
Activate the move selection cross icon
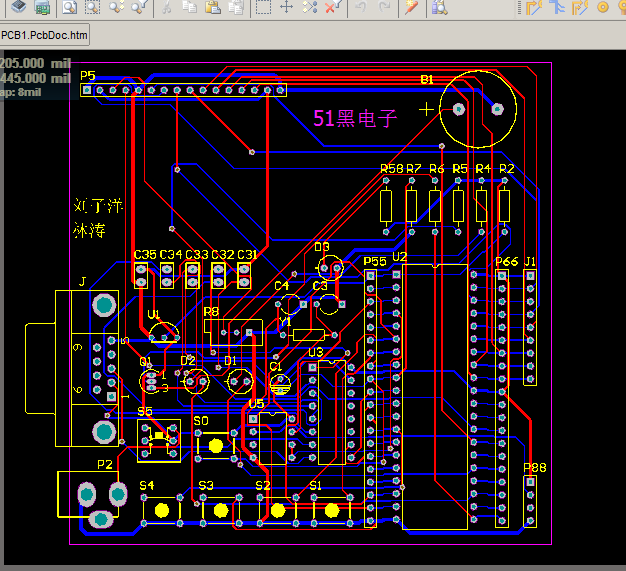[286, 7]
